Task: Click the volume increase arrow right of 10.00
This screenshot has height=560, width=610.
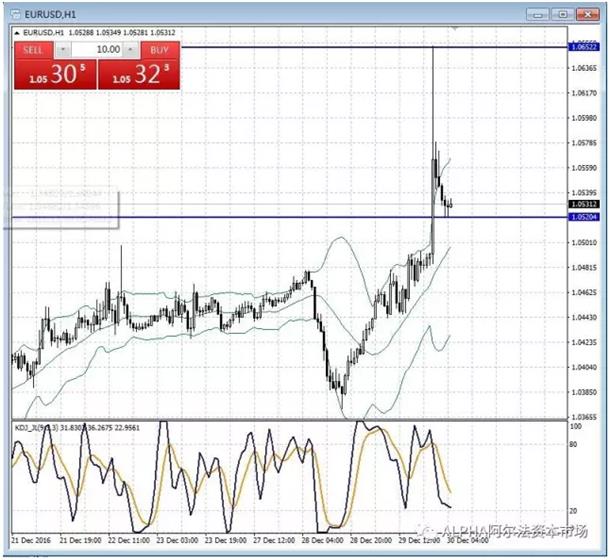Action: click(130, 48)
